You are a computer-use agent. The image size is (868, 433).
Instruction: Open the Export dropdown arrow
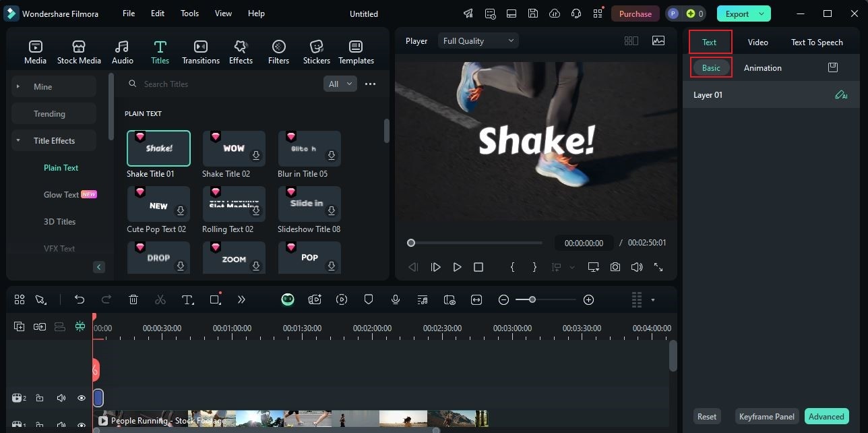(x=762, y=13)
